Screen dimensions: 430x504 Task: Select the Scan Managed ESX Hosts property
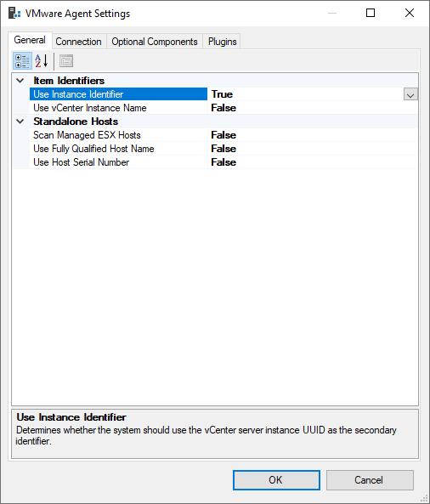point(119,135)
